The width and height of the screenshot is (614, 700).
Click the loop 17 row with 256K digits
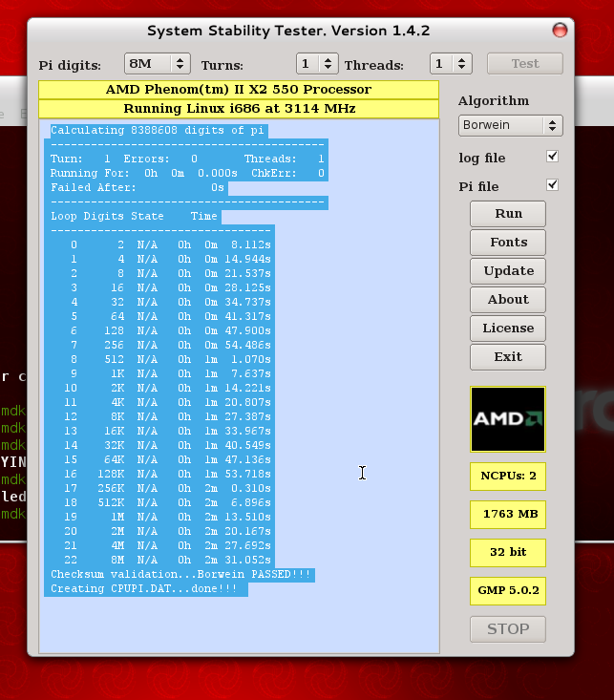[159, 488]
